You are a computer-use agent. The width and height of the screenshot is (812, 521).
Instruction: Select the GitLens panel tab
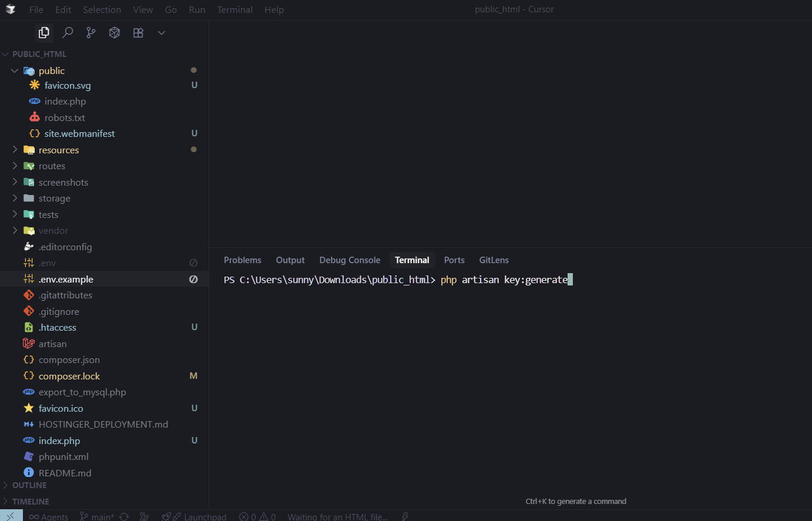494,260
